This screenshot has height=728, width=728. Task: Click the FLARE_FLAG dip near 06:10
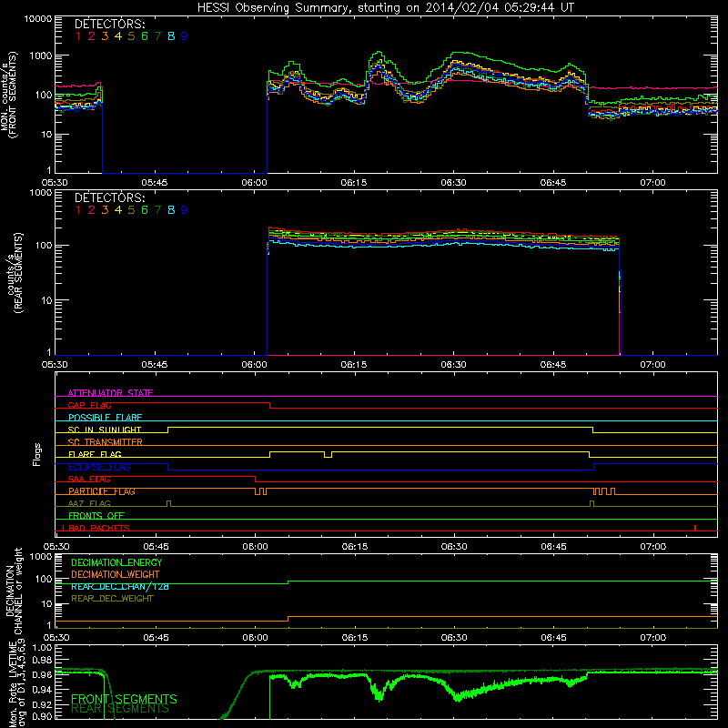[x=328, y=454]
